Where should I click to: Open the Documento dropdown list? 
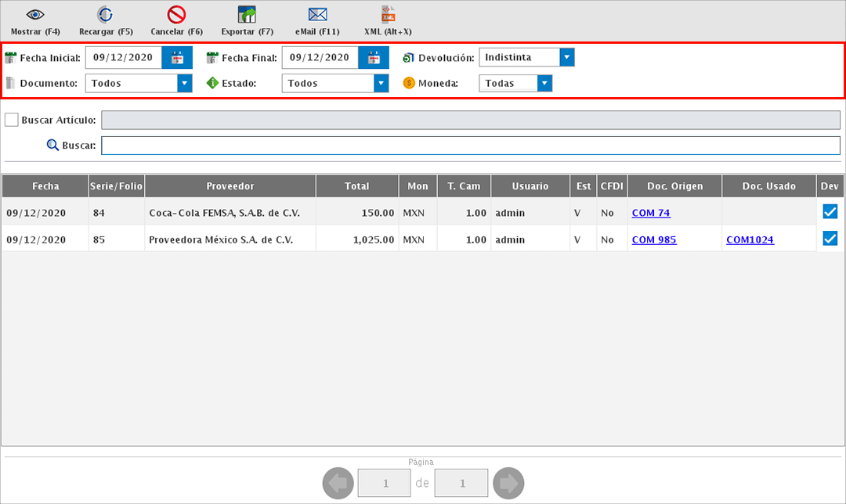click(185, 83)
